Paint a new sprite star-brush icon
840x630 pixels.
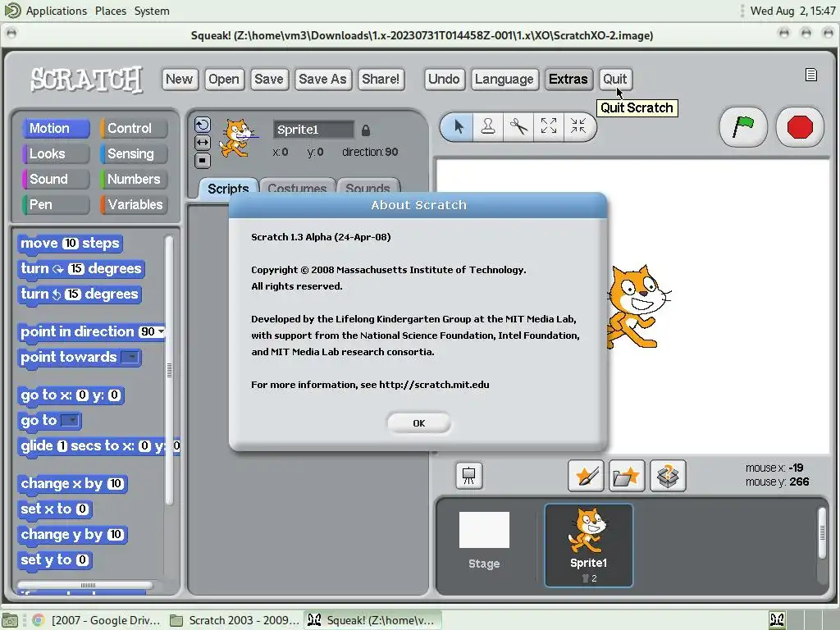pyautogui.click(x=586, y=475)
